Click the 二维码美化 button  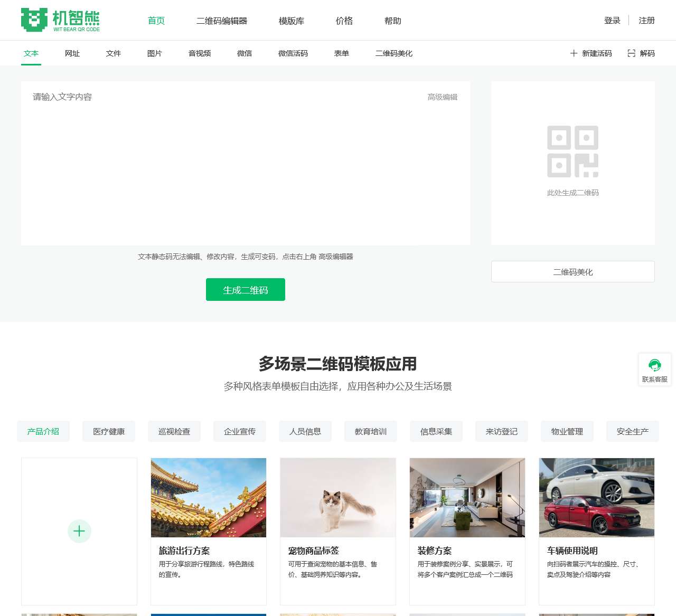(572, 271)
